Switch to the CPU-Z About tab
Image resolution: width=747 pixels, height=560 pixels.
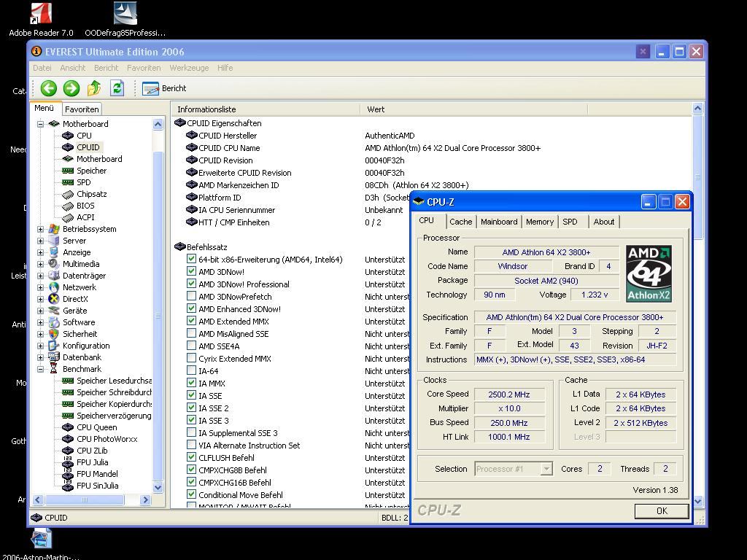(603, 222)
